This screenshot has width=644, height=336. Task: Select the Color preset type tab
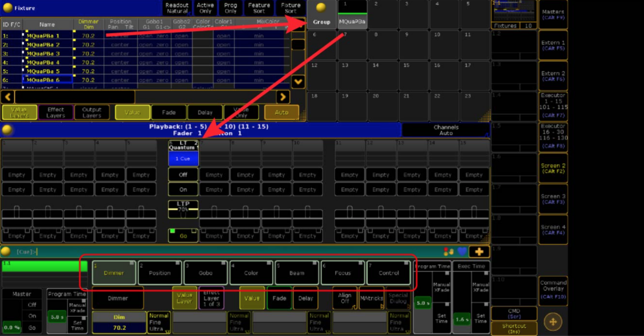251,273
